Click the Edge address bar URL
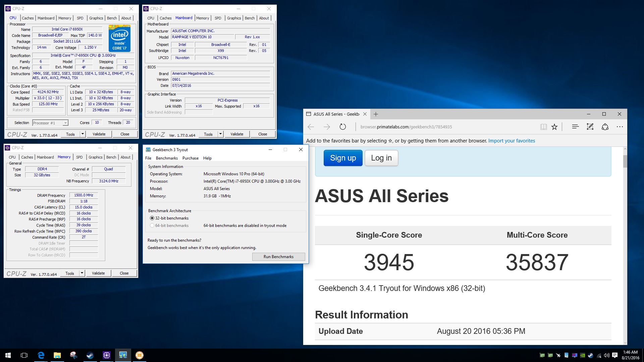 pyautogui.click(x=406, y=127)
